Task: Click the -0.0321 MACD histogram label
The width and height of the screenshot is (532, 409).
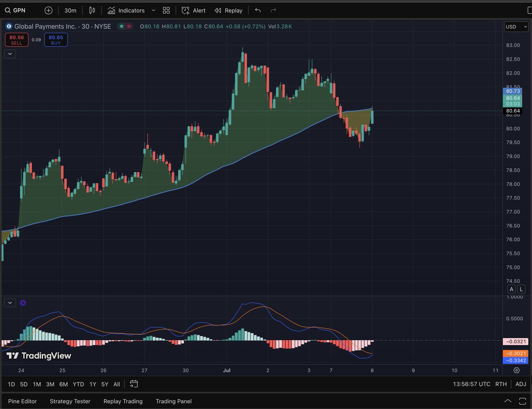Action: tap(516, 342)
